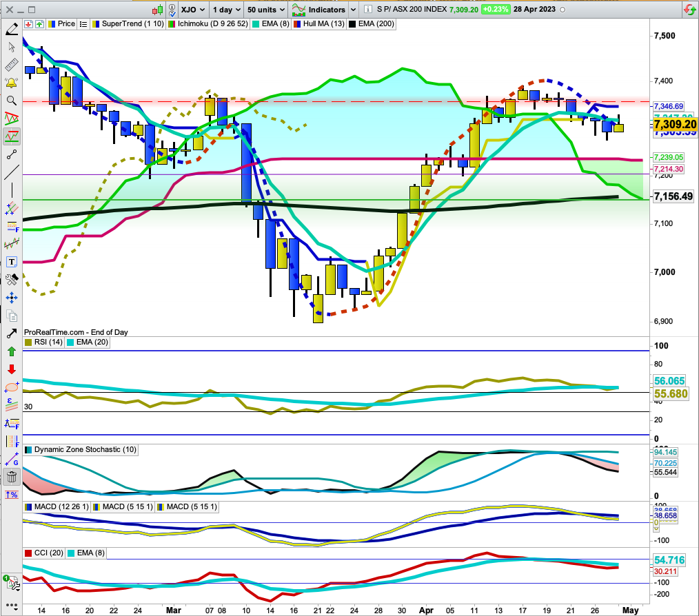Image resolution: width=699 pixels, height=616 pixels.
Task: Select the segment line tool
Action: point(12,154)
